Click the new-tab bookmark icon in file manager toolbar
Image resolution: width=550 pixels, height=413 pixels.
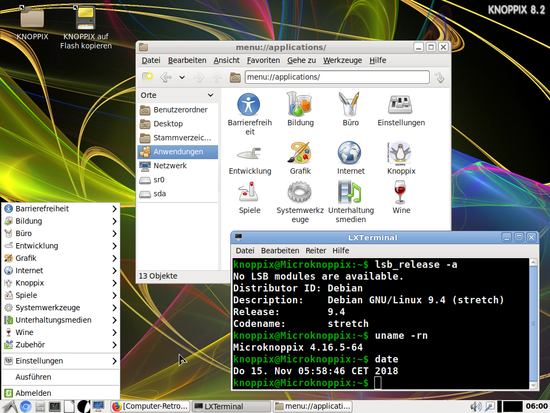(148, 76)
